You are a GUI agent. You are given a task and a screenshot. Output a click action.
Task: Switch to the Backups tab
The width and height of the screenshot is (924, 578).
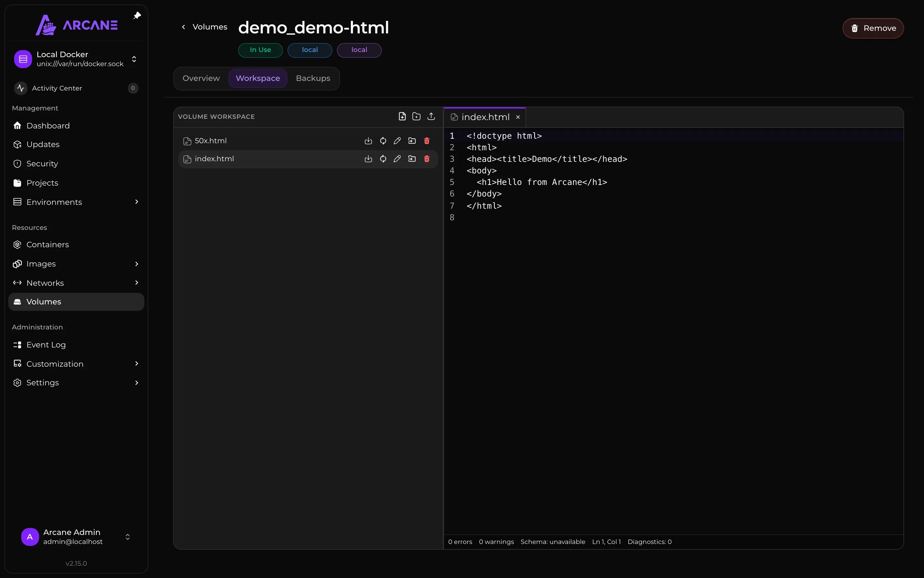pyautogui.click(x=313, y=78)
